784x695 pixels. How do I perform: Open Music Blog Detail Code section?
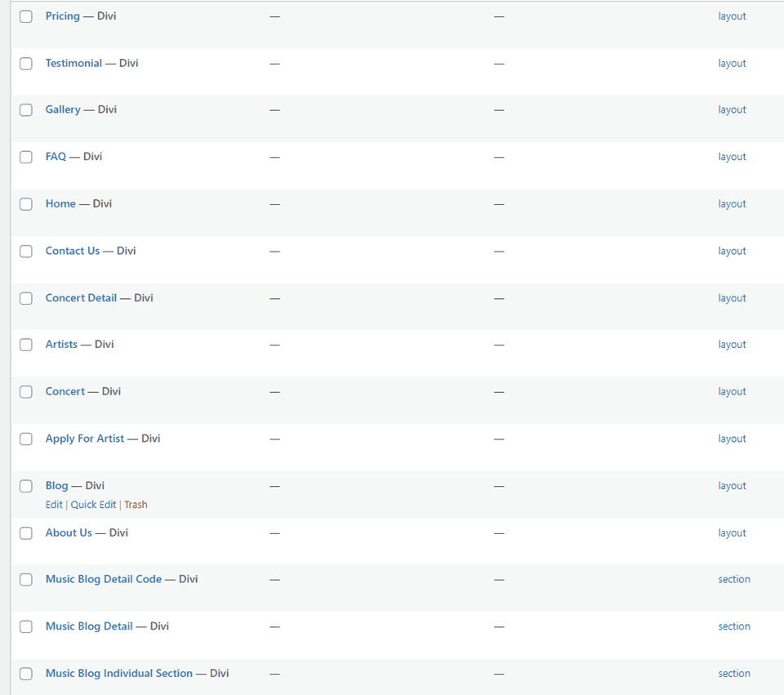click(104, 580)
